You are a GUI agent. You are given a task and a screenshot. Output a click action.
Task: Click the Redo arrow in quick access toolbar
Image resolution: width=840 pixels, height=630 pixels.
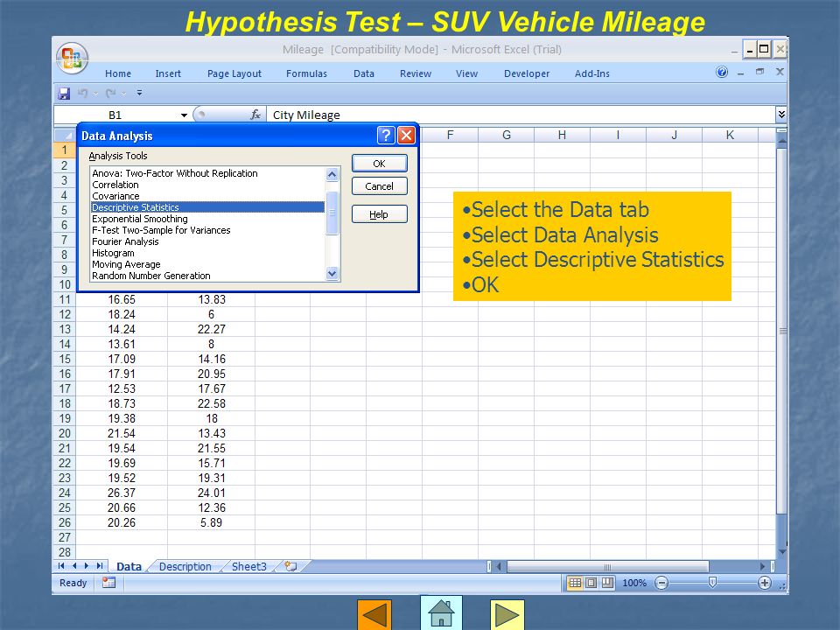point(111,94)
